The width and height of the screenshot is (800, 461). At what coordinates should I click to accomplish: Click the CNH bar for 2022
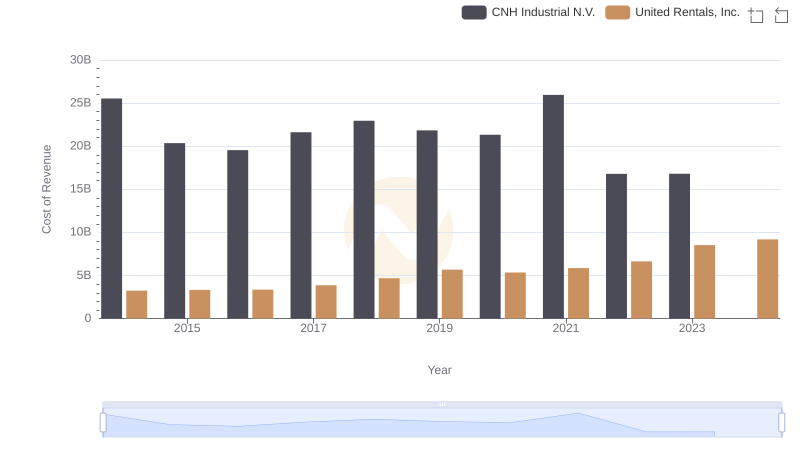616,246
